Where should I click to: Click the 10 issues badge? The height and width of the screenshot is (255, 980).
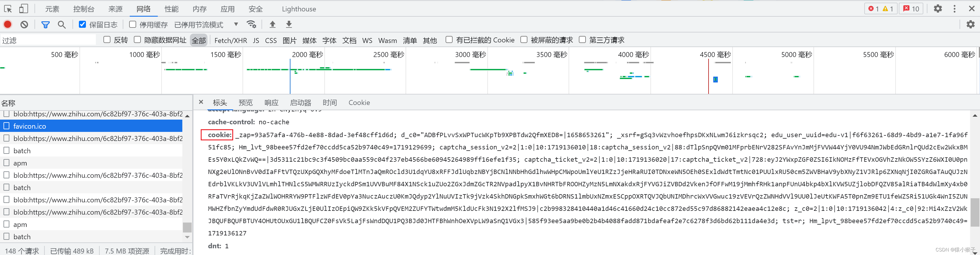click(x=911, y=8)
